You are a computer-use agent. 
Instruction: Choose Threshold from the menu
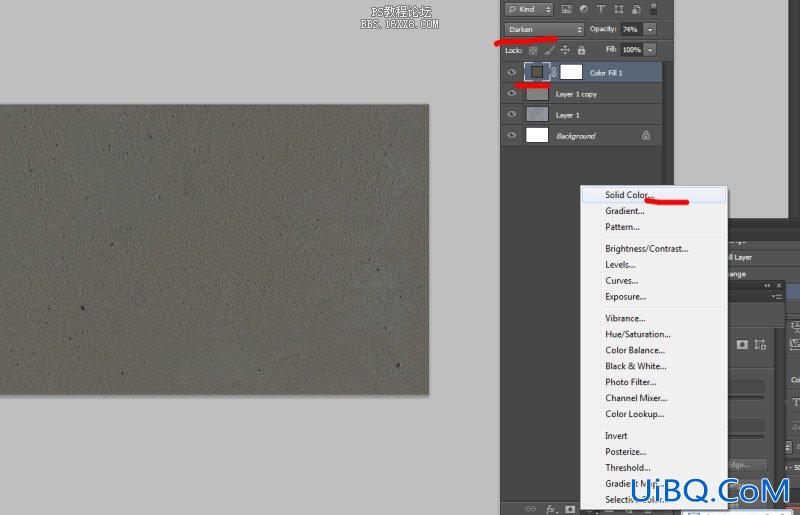654,468
